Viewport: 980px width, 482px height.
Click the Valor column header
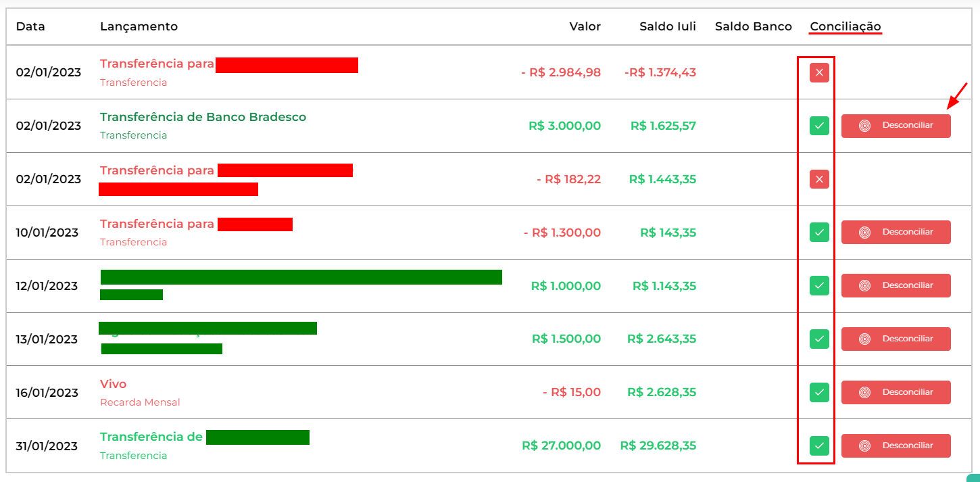tap(585, 26)
